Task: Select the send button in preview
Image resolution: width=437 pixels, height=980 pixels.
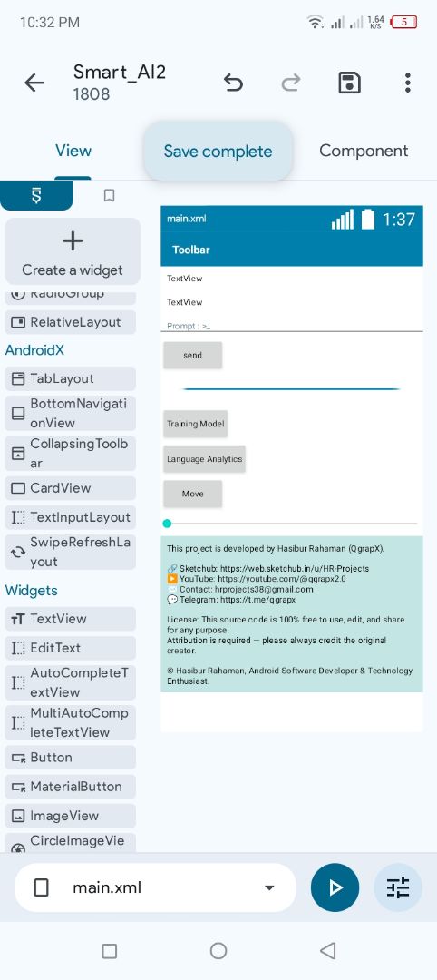Action: pyautogui.click(x=193, y=355)
